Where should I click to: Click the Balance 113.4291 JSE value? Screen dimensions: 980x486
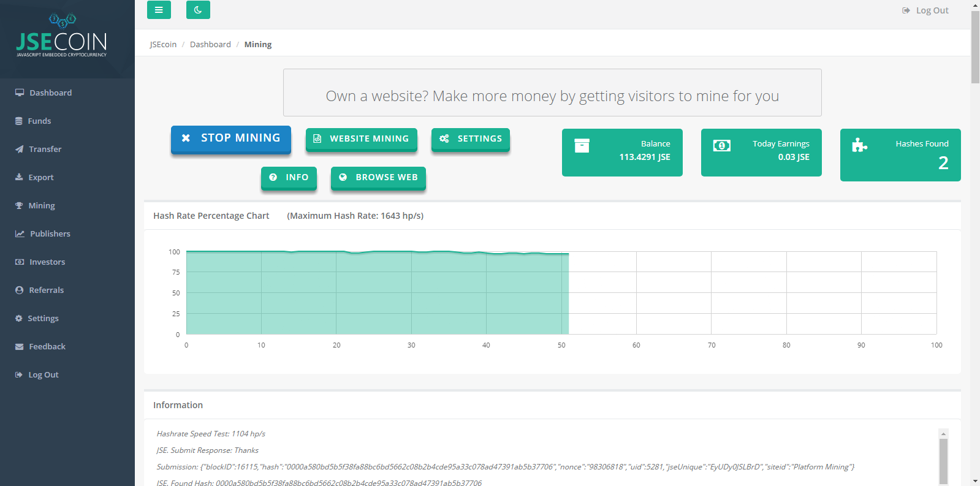[x=645, y=157]
